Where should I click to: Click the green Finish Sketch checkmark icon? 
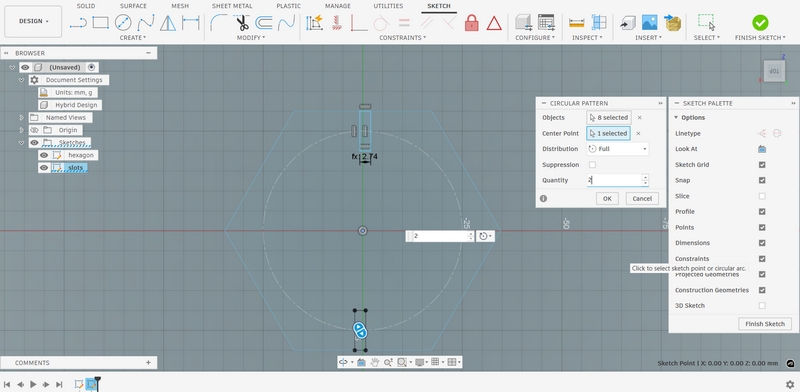click(x=760, y=22)
